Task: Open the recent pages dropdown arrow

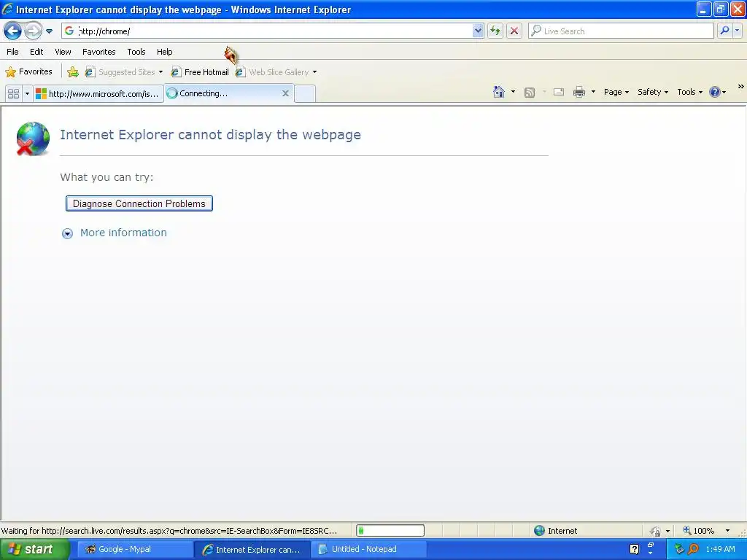Action: pos(49,31)
